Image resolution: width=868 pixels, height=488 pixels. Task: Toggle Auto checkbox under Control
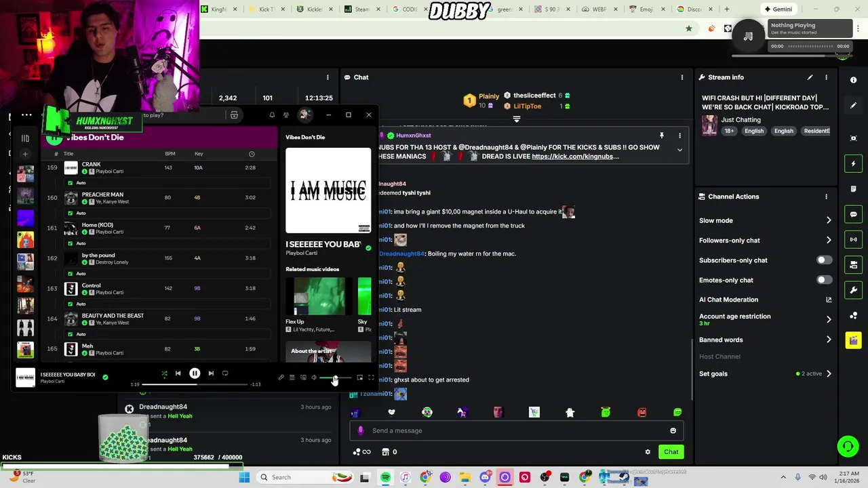71,304
